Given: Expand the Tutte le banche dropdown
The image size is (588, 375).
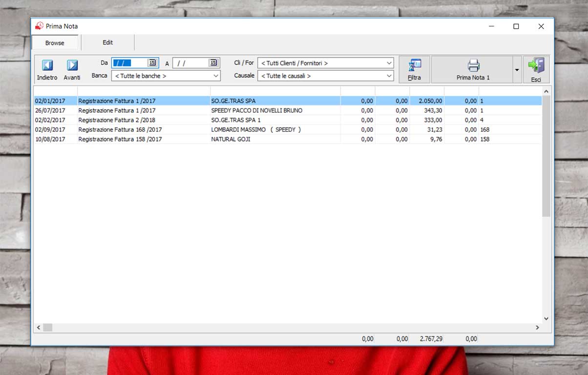Looking at the screenshot, I should click(x=216, y=76).
